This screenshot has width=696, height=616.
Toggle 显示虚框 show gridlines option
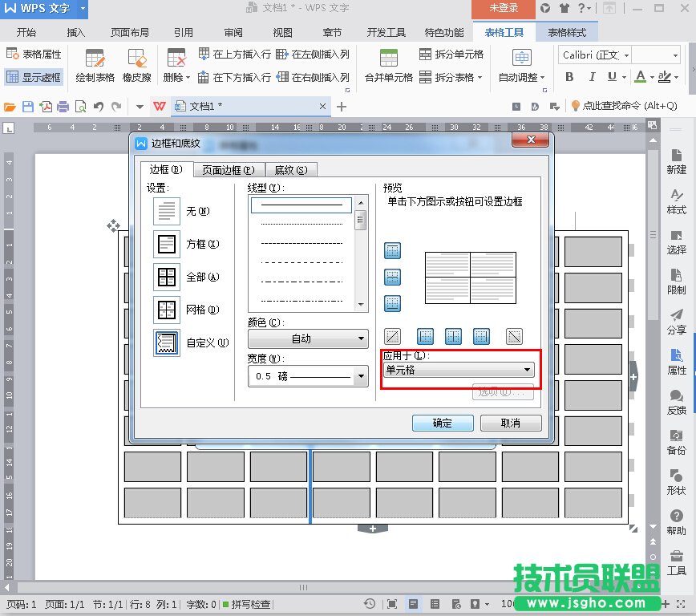point(33,78)
